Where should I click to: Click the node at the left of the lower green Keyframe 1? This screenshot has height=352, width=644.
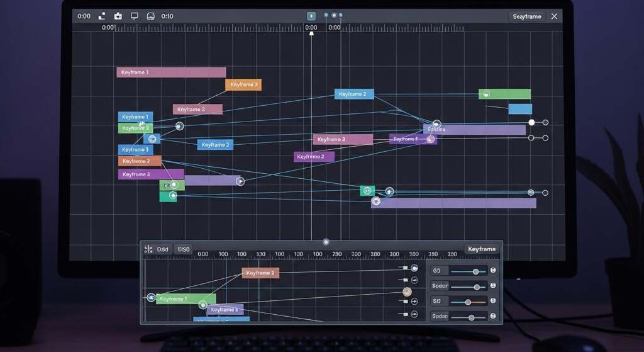pyautogui.click(x=151, y=297)
